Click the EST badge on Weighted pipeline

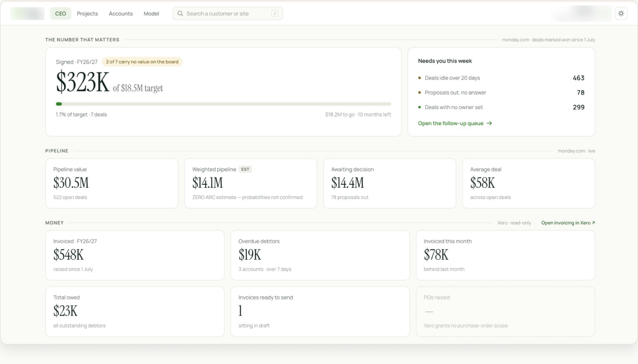245,169
